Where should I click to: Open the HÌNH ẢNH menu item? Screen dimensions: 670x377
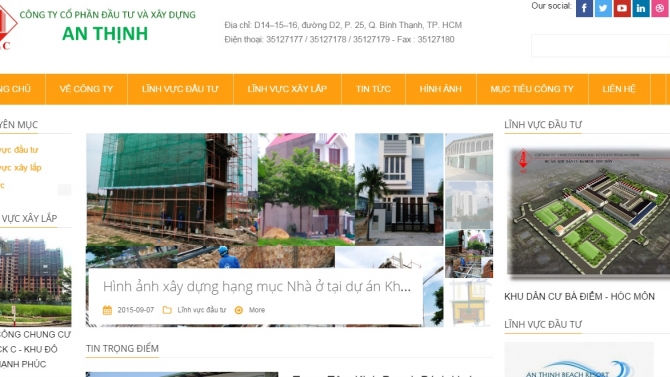[441, 89]
